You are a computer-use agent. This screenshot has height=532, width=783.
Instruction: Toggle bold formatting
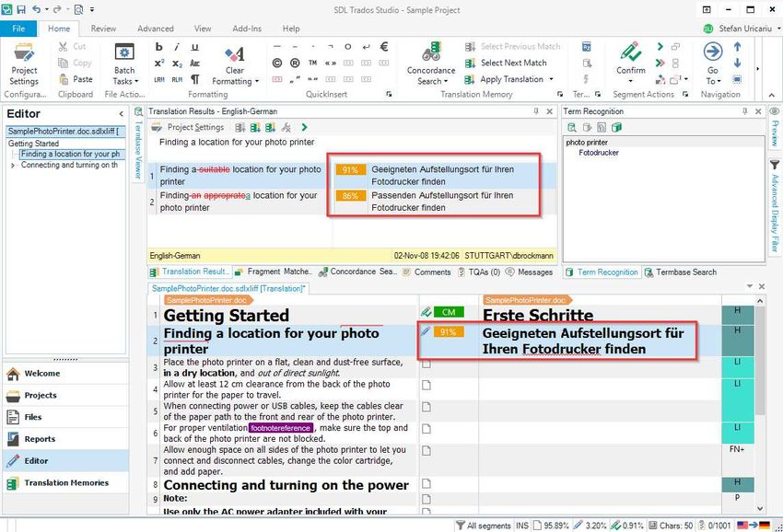point(159,46)
